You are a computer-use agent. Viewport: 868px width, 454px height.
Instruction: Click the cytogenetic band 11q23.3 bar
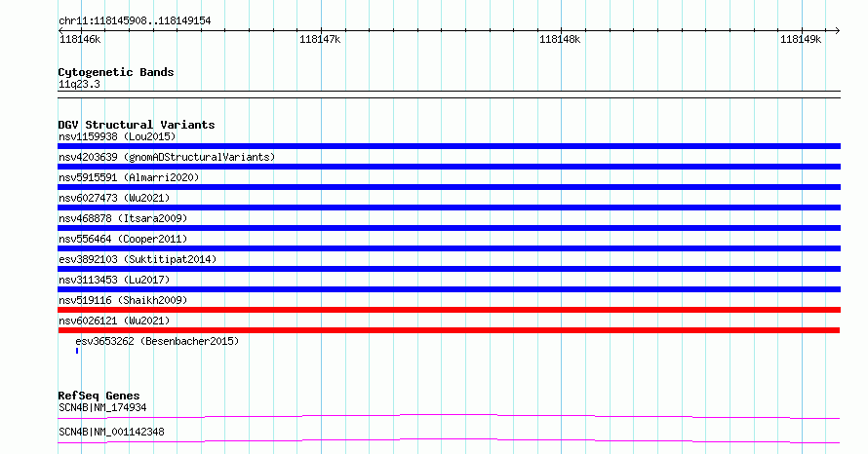point(449,95)
